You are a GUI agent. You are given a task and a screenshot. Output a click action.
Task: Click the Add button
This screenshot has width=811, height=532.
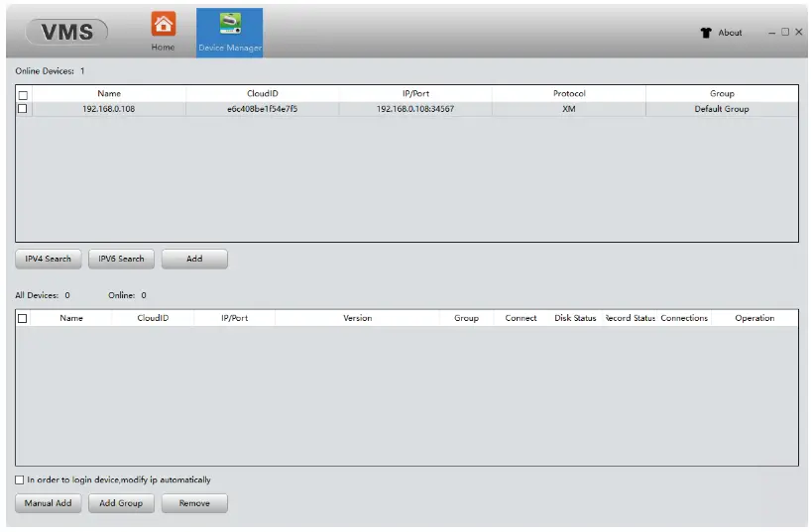(194, 259)
